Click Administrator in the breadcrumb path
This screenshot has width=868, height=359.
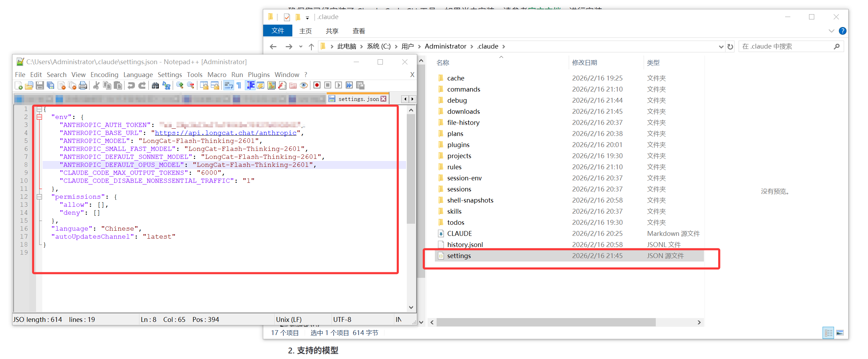(x=445, y=46)
